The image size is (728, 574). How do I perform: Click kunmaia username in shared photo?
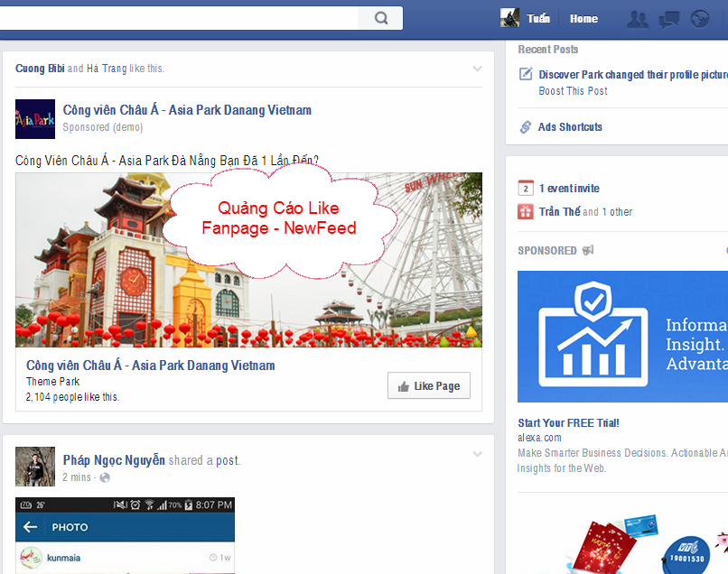coord(63,558)
